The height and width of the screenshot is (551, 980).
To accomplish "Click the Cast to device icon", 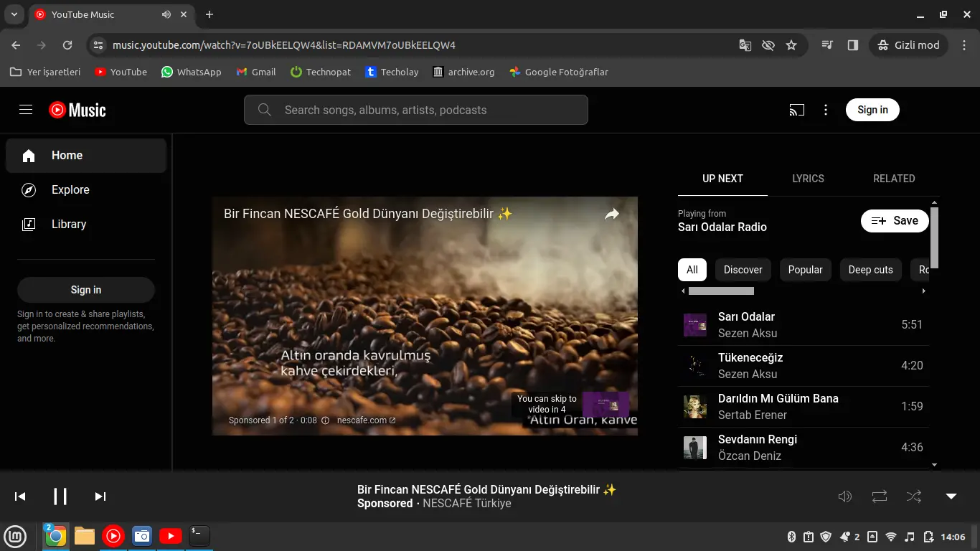I will [x=797, y=110].
